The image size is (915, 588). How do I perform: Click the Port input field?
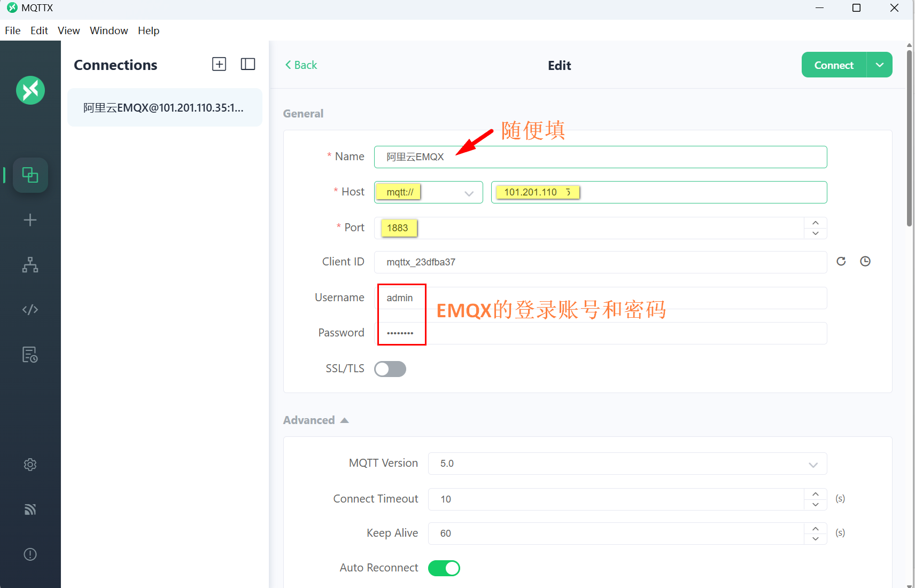coord(589,228)
